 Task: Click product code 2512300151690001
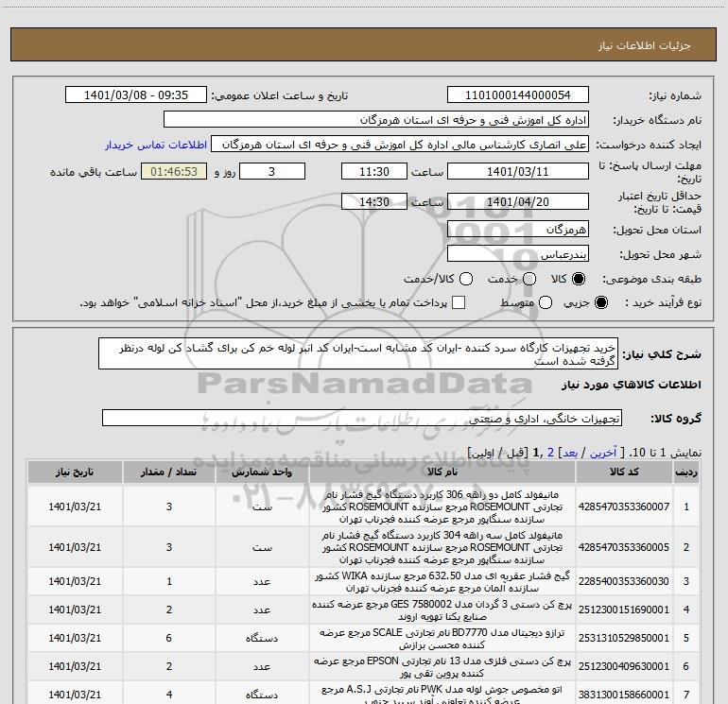(x=624, y=610)
